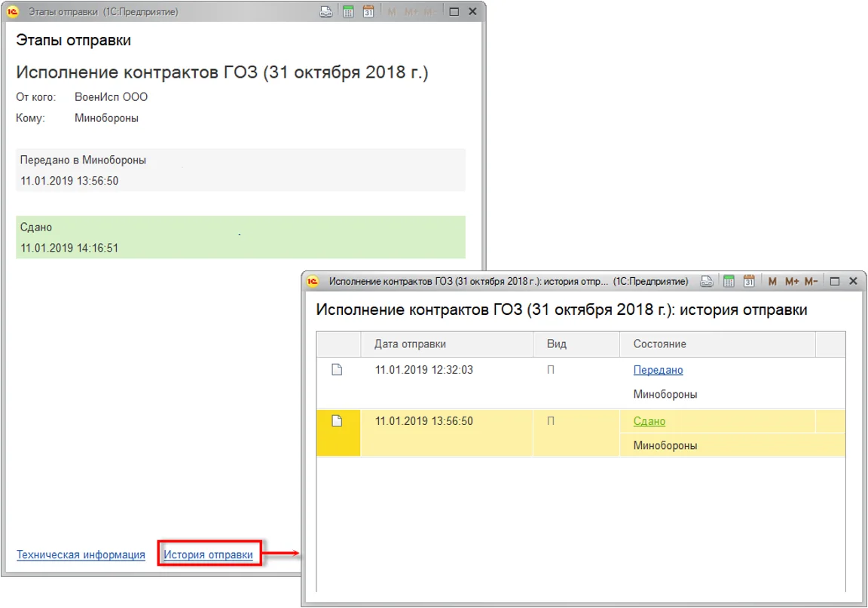
Task: Click the M memory button in history window
Action: 772,281
